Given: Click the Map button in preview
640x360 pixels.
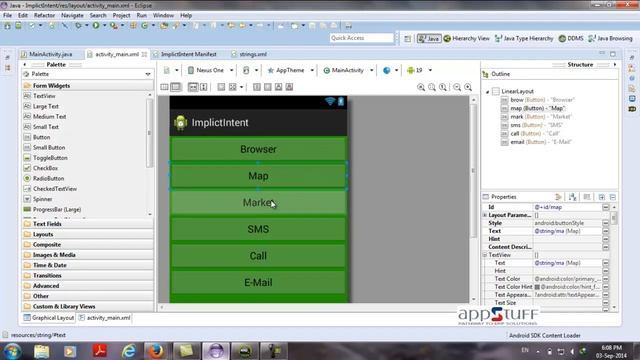Looking at the screenshot, I should [x=258, y=176].
